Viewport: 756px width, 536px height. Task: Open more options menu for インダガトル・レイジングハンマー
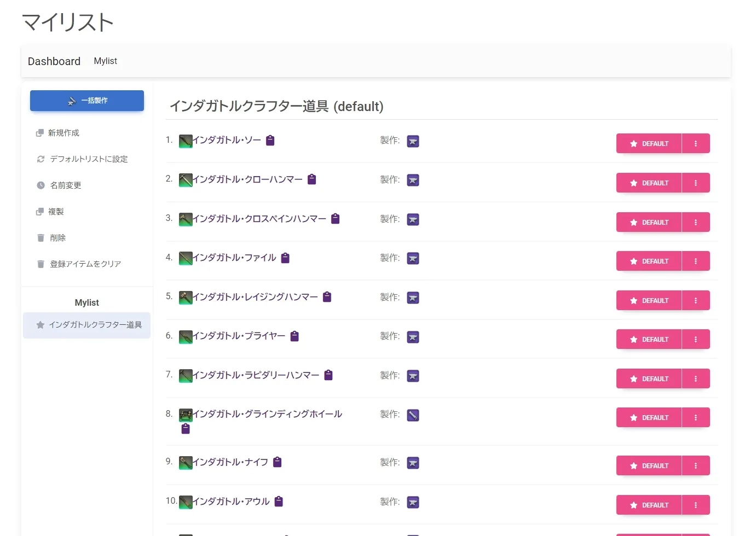(x=696, y=300)
